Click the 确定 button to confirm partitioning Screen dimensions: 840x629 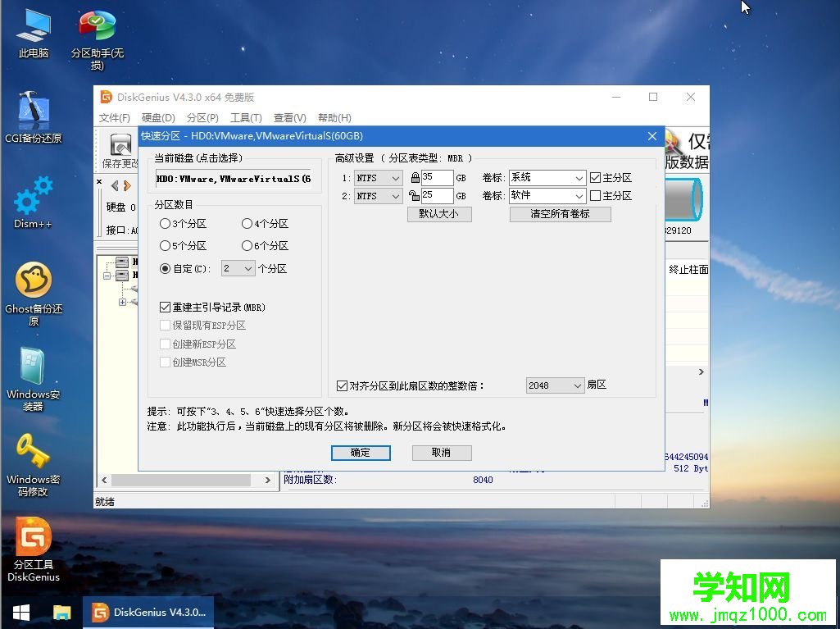(361, 452)
